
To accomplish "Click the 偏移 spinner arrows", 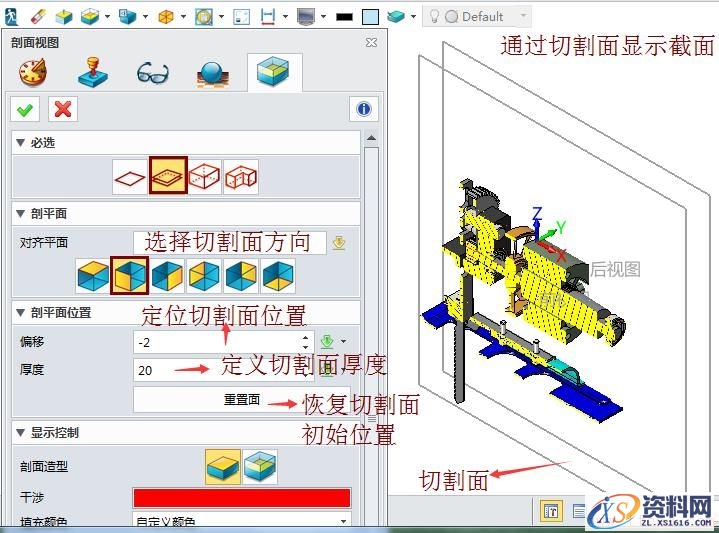I will [306, 342].
